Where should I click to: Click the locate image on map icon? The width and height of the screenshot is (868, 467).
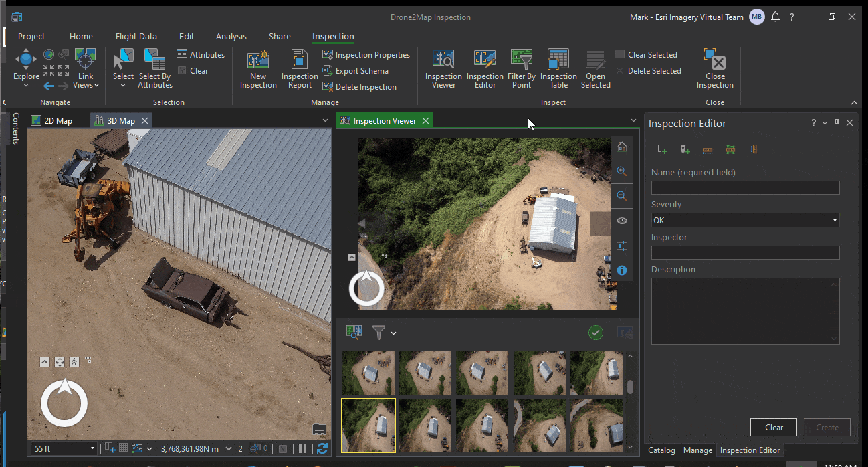(x=354, y=332)
